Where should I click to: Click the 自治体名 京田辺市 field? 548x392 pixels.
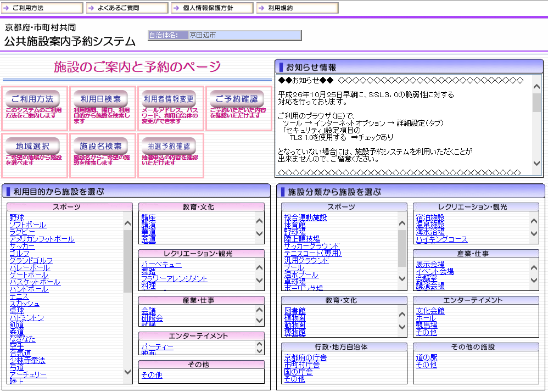pyautogui.click(x=244, y=35)
